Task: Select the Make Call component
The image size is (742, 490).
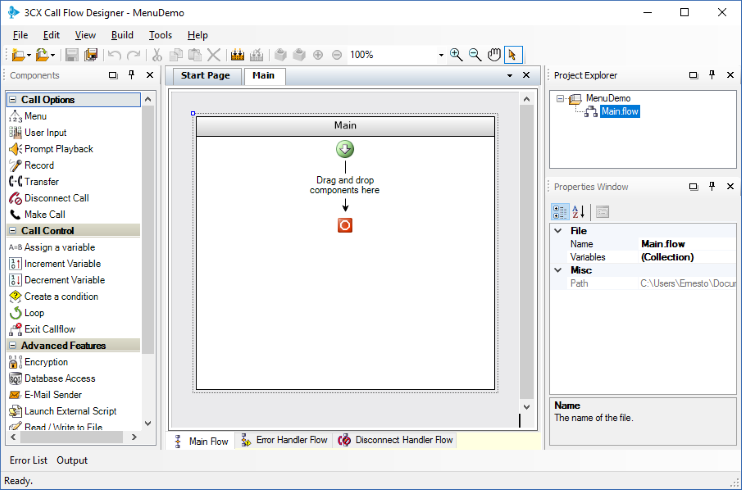Action: [37, 214]
